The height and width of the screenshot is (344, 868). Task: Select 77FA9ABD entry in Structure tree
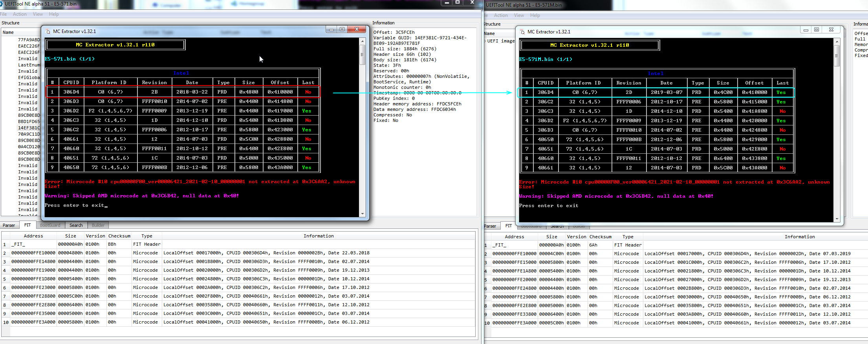tap(29, 40)
